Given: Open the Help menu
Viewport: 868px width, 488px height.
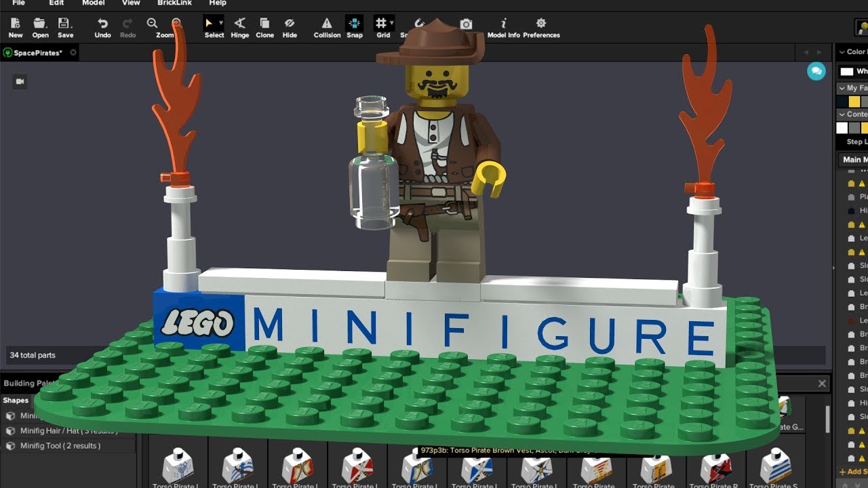Looking at the screenshot, I should [x=218, y=3].
